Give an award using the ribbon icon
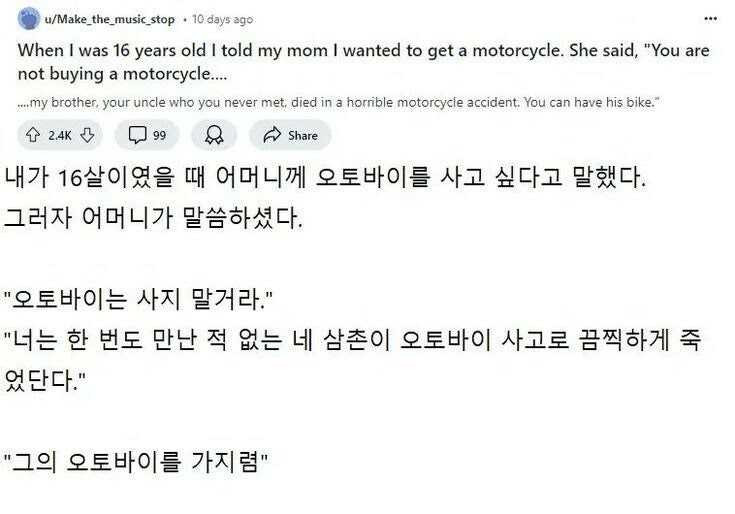This screenshot has height=514, width=735. [x=214, y=135]
